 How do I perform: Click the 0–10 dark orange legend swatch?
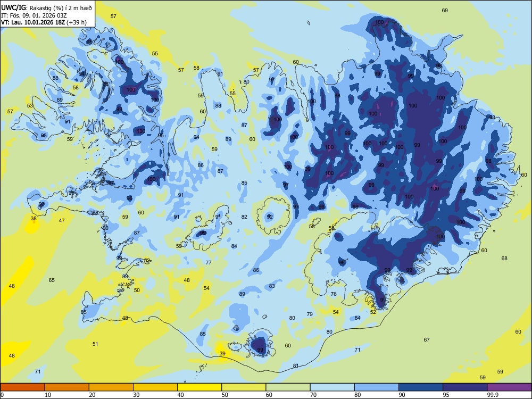pyautogui.click(x=22, y=387)
